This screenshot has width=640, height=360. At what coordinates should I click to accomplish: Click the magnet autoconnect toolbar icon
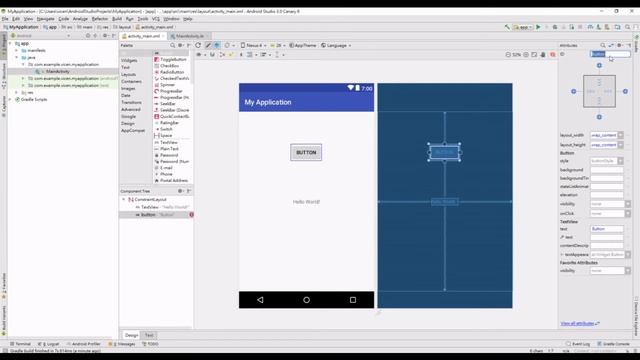pyautogui.click(x=212, y=55)
